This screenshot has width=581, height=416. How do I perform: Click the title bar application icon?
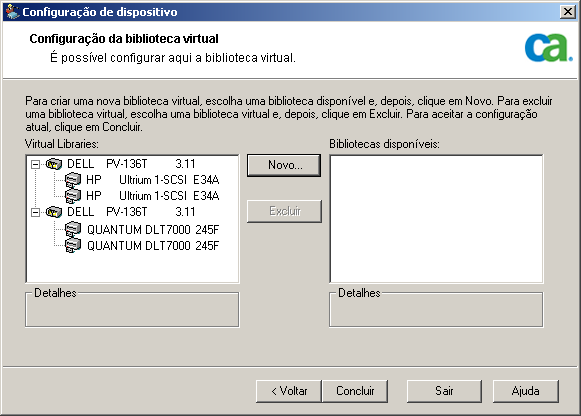12,11
